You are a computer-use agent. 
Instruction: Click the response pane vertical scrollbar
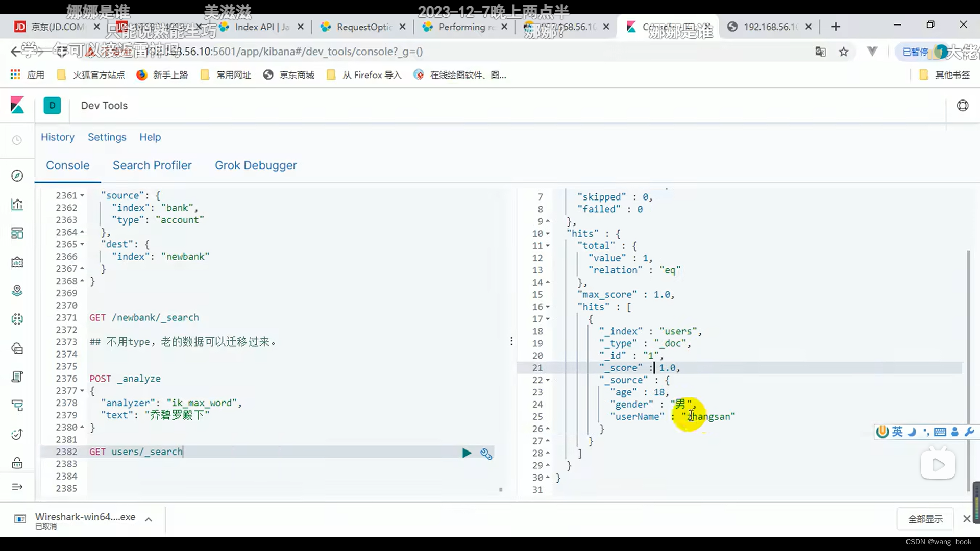point(968,371)
